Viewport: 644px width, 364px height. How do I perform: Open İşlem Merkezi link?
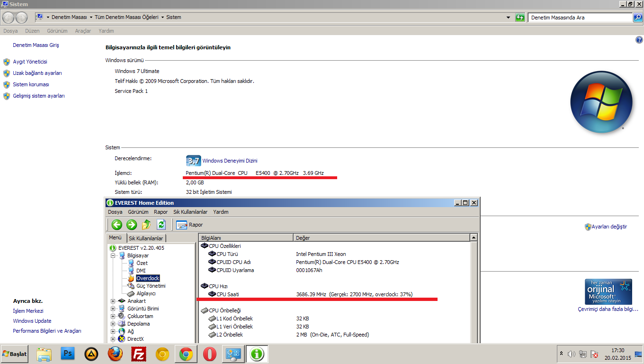click(x=28, y=311)
